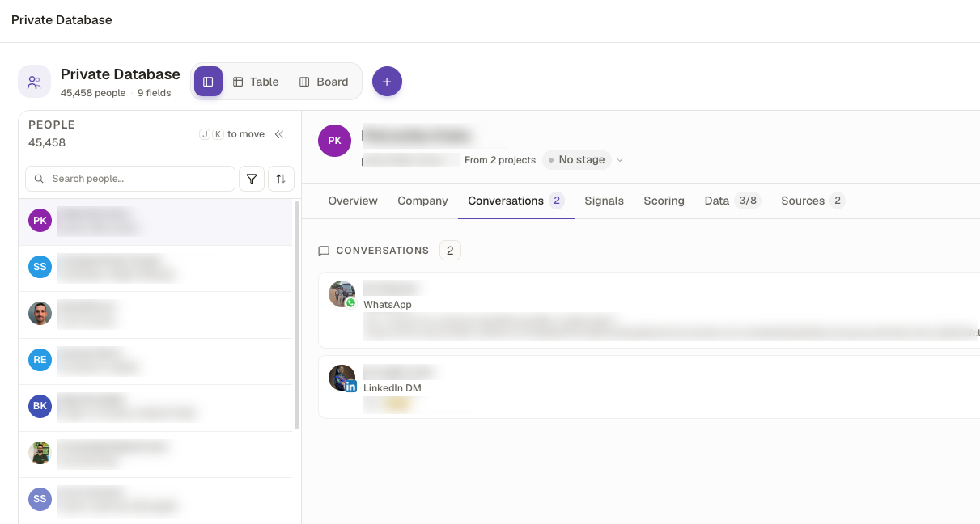Viewport: 980px width, 524px height.
Task: Open the sort order arrows icon
Action: [x=281, y=179]
